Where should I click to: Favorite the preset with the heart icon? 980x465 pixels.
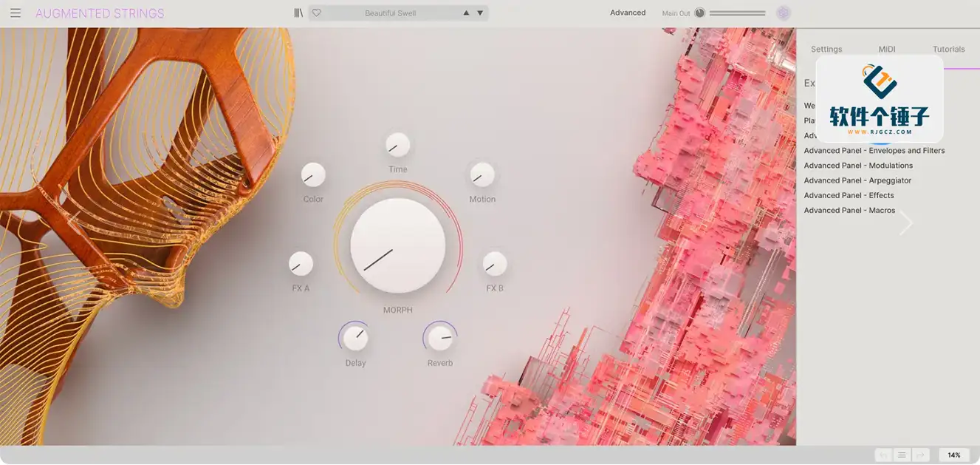[x=317, y=13]
